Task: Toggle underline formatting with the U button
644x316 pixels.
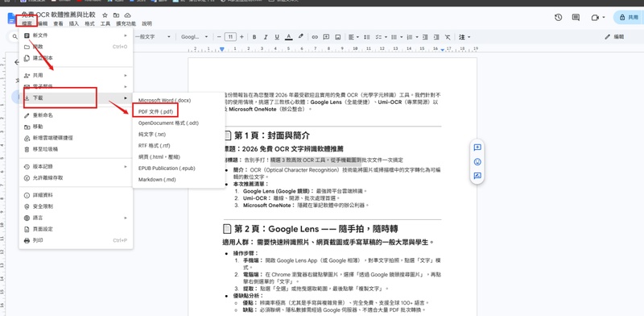Action: point(277,37)
